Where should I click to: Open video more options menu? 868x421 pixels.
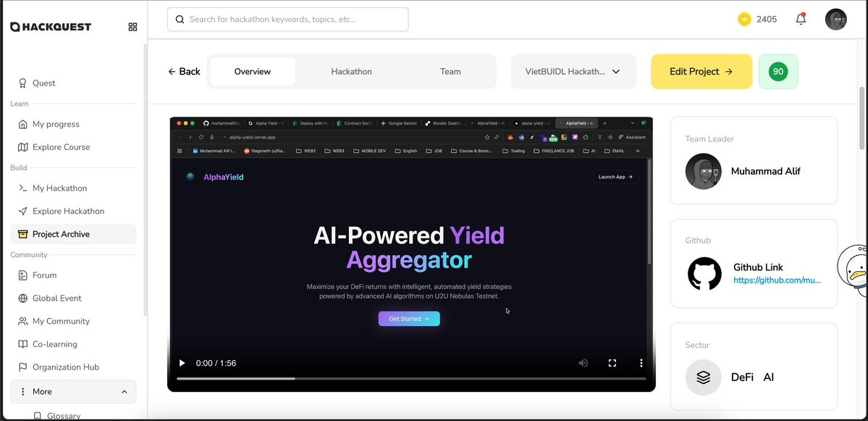coord(641,363)
